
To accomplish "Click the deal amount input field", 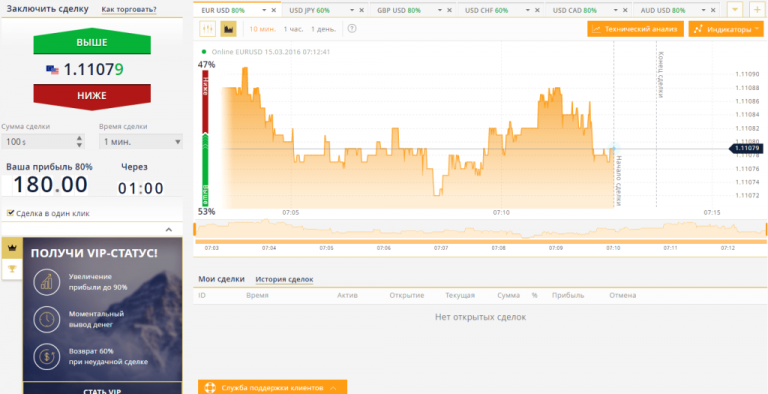I will (x=43, y=142).
